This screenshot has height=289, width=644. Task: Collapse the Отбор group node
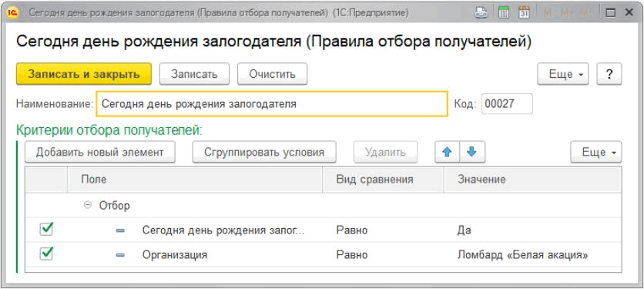coord(87,206)
